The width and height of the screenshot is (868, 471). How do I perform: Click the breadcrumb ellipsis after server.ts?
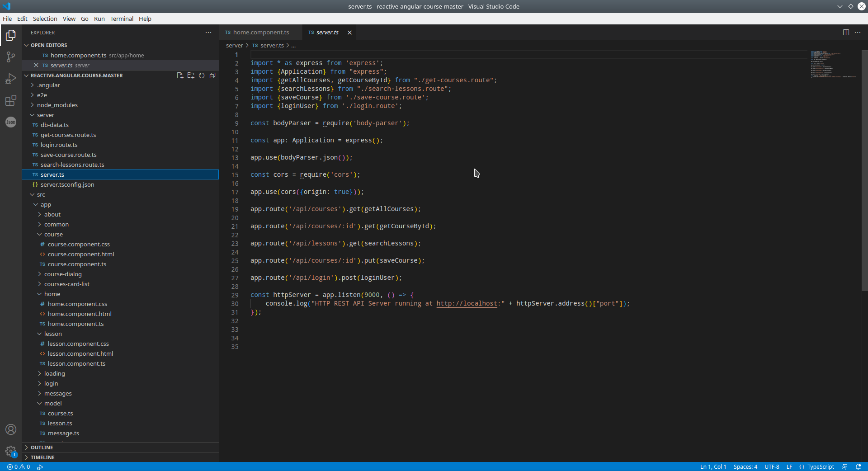[x=293, y=46]
